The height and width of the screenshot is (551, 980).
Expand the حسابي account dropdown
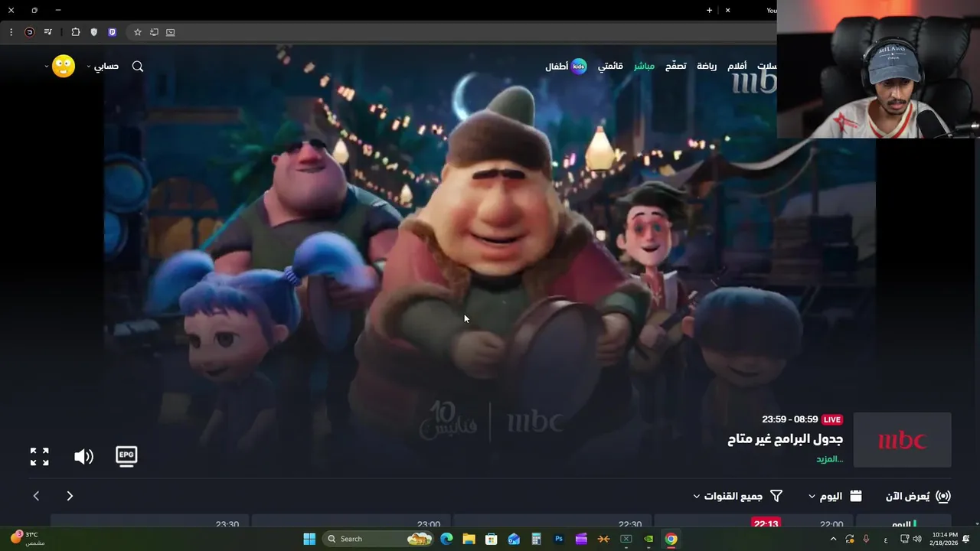coord(103,67)
